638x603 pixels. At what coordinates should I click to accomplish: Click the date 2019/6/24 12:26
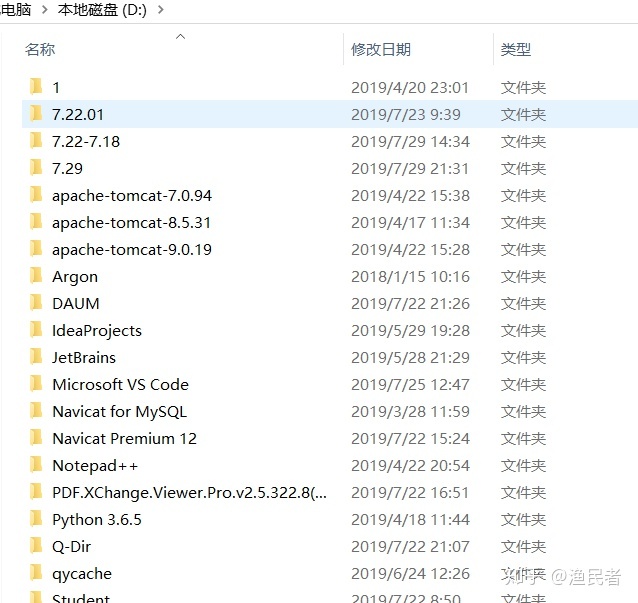(x=411, y=574)
